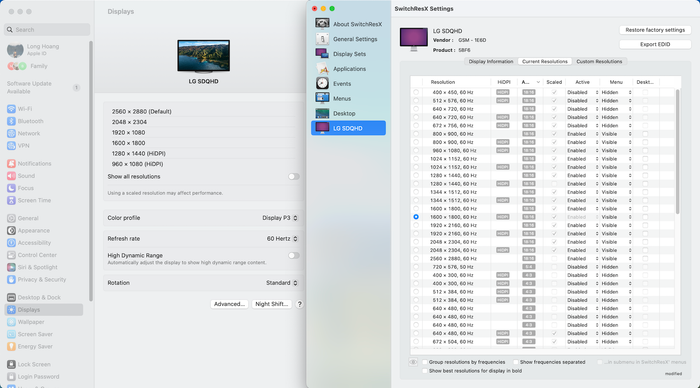This screenshot has height=388, width=700.
Task: Select the Applications icon in SwitchResX sidebar
Action: 322,69
